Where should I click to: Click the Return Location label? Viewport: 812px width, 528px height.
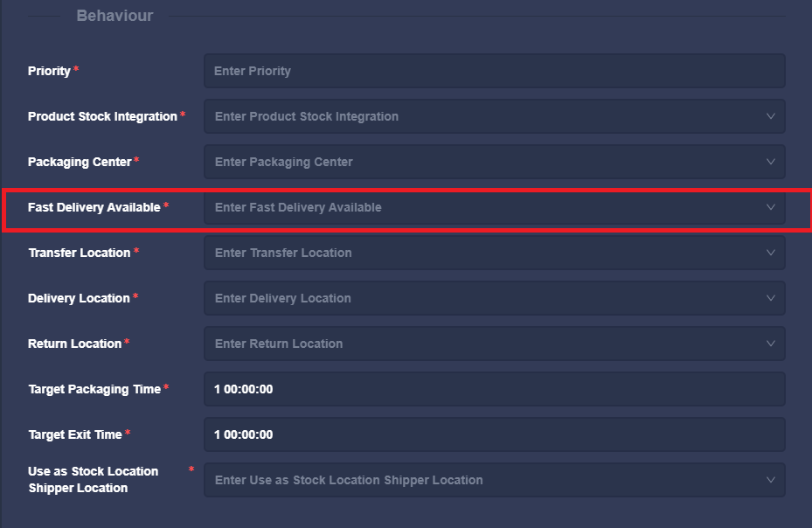click(x=74, y=344)
